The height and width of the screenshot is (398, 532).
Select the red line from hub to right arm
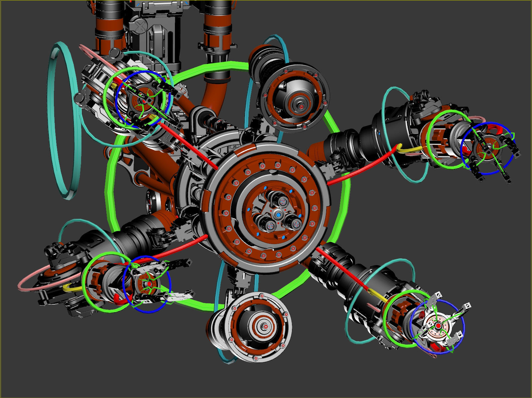pos(362,166)
